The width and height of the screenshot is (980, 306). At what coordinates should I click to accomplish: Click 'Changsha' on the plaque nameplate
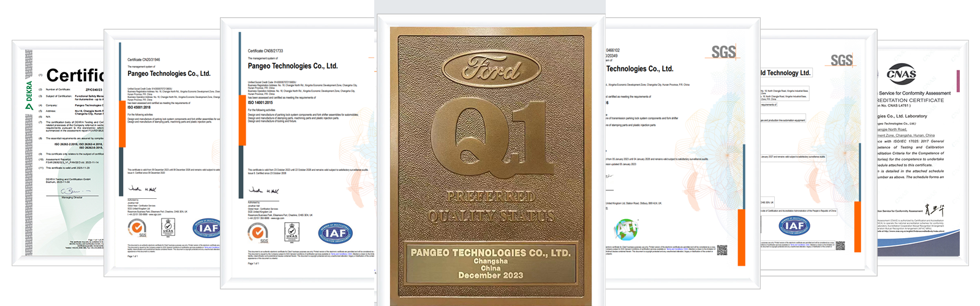pos(491,261)
